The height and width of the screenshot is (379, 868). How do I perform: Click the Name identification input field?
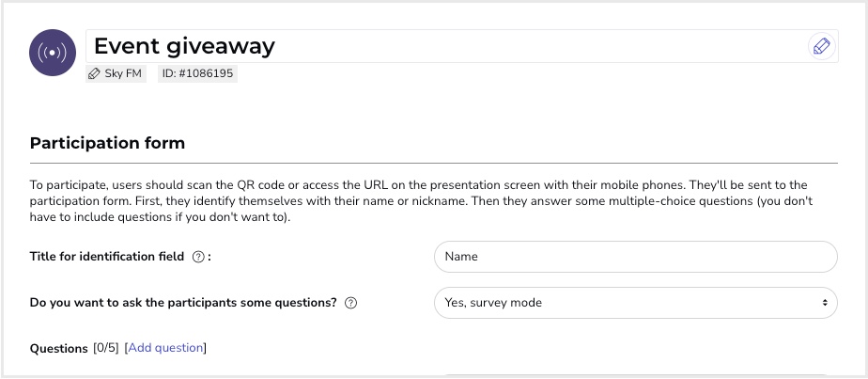635,257
